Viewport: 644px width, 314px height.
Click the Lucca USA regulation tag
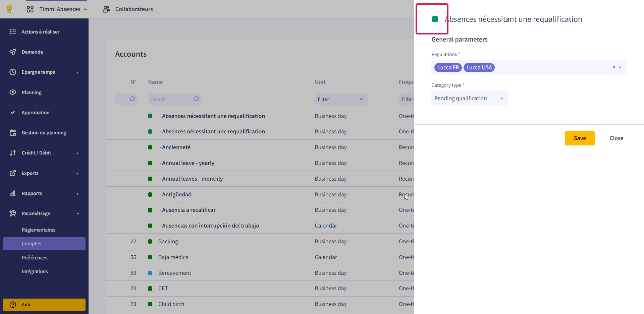pyautogui.click(x=479, y=67)
